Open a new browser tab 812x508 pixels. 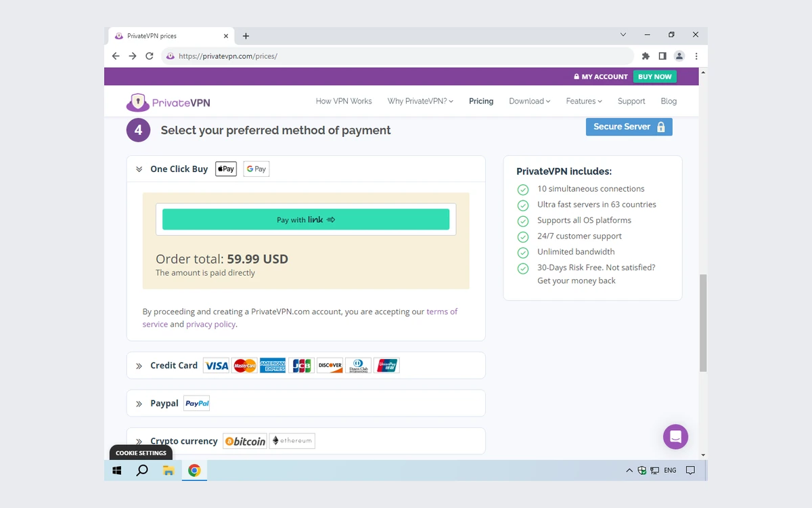point(246,36)
